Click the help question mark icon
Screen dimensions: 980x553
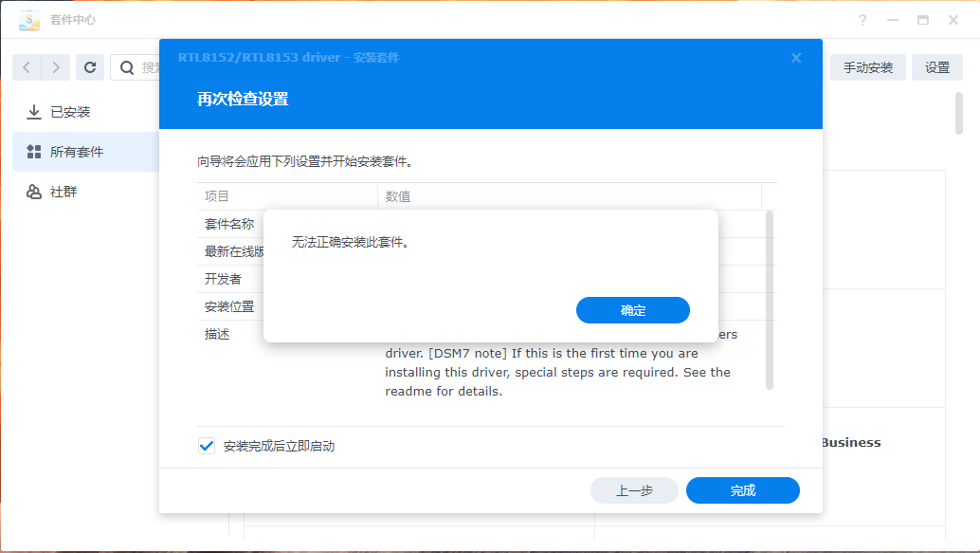pyautogui.click(x=862, y=20)
